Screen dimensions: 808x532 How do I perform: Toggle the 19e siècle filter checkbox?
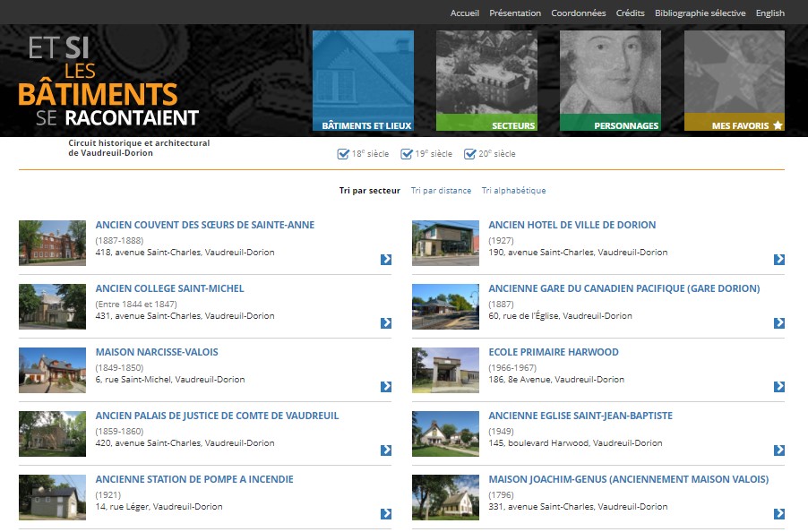407,154
